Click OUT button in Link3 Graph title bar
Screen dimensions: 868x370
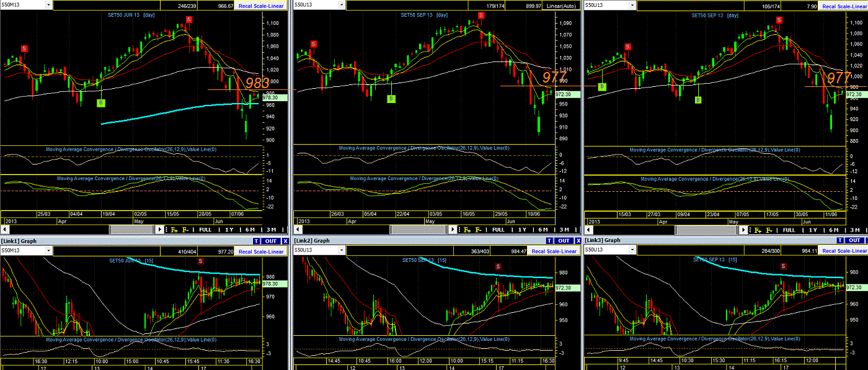pyautogui.click(x=854, y=240)
